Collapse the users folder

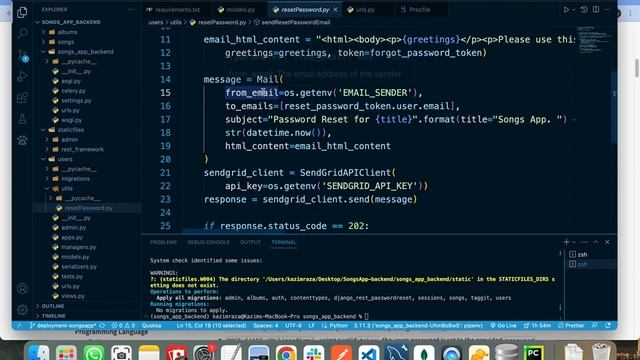click(64, 159)
